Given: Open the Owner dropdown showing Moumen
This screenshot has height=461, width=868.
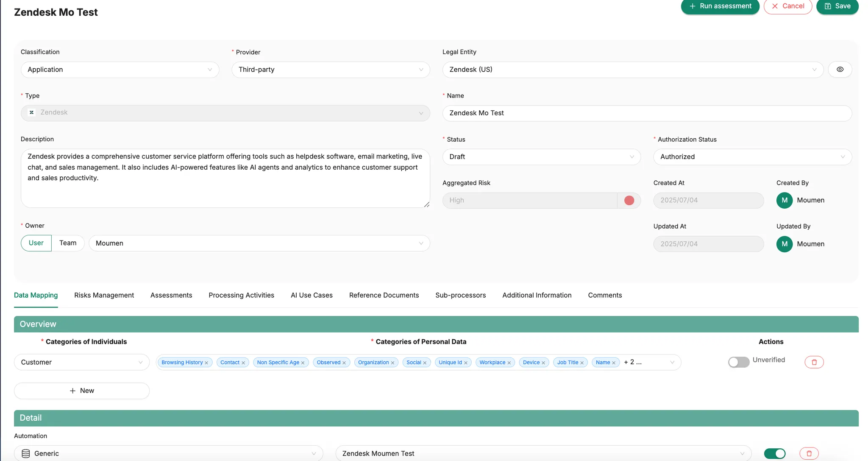Looking at the screenshot, I should [x=259, y=243].
